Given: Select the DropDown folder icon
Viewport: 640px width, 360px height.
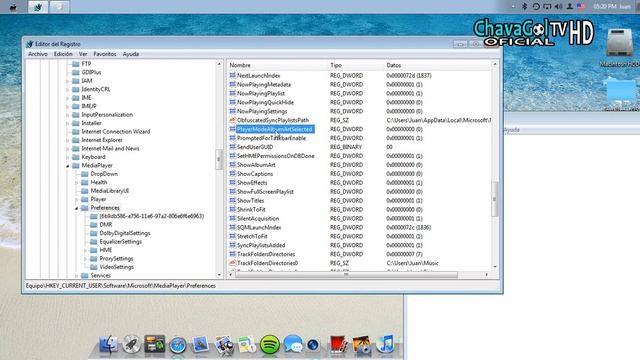Looking at the screenshot, I should pyautogui.click(x=84, y=174).
